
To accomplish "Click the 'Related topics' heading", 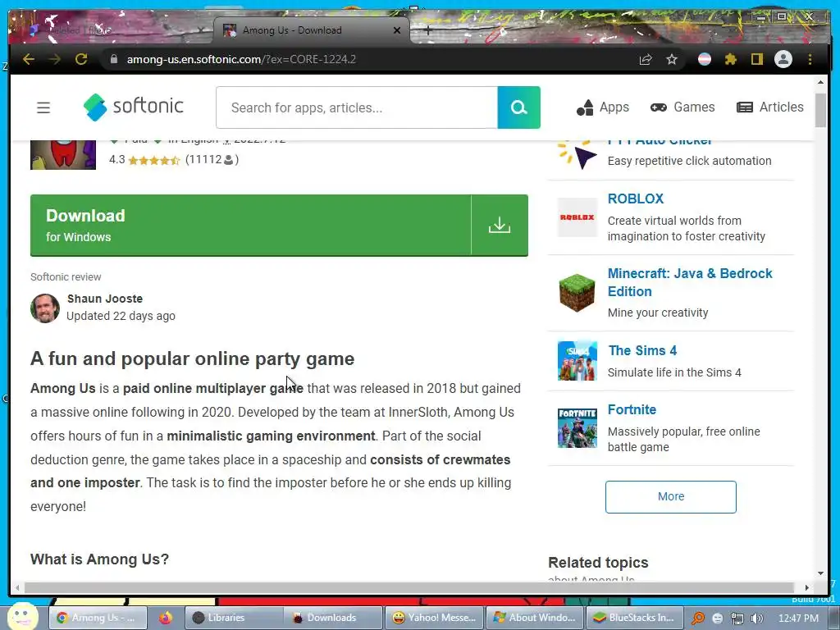I will [x=598, y=563].
